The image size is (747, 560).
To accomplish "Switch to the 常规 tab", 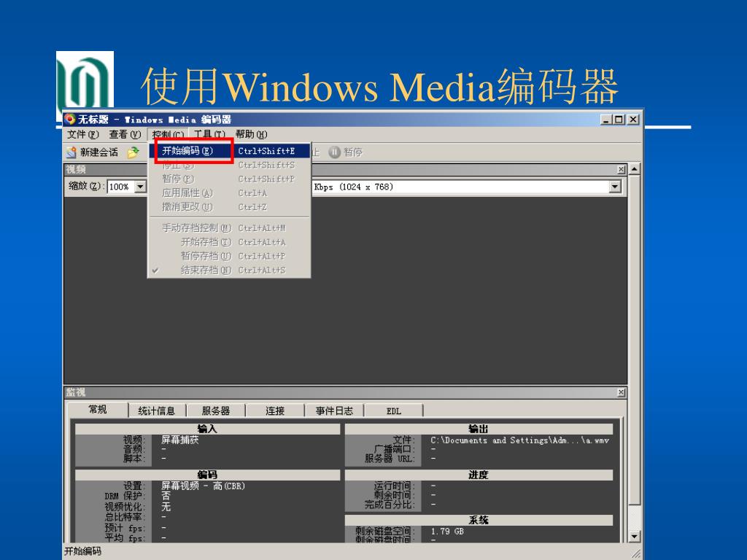I will 98,410.
